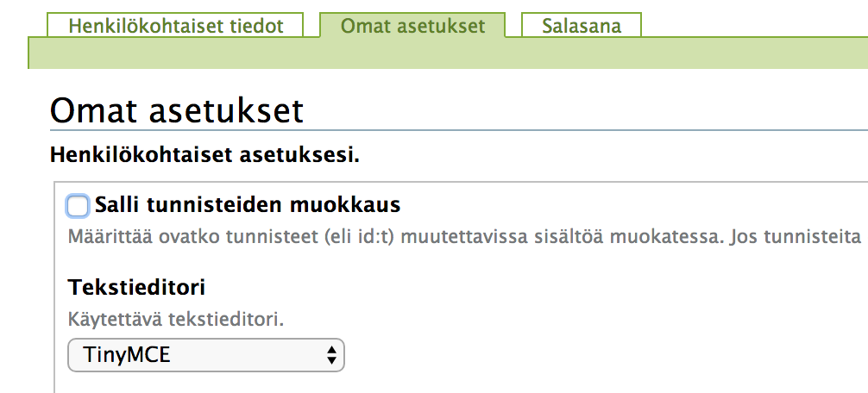The image size is (868, 393).
Task: Click the up-down arrows of Tekstieditori selector
Action: coord(331,355)
